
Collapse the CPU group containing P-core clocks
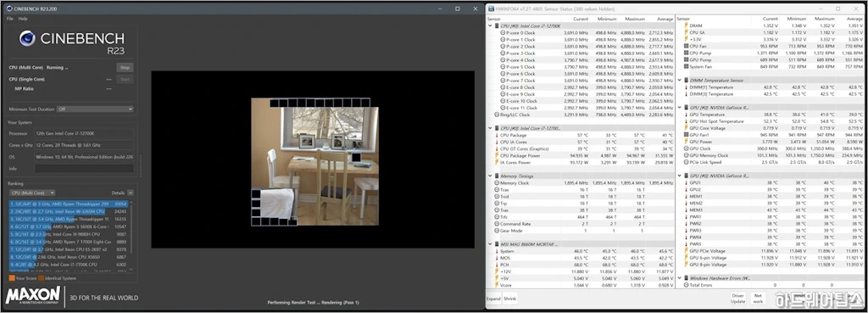490,26
